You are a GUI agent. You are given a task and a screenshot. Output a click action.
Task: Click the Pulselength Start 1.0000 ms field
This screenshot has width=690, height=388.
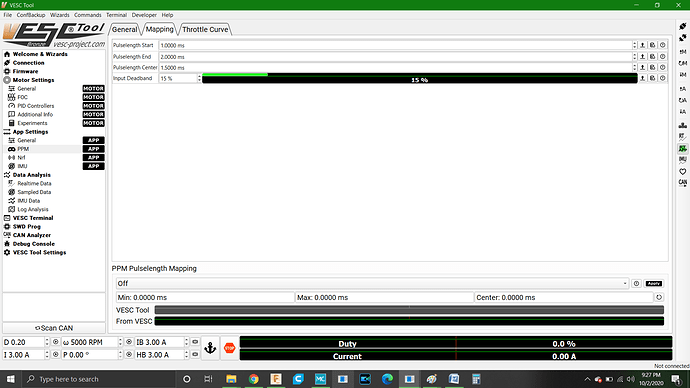point(395,45)
